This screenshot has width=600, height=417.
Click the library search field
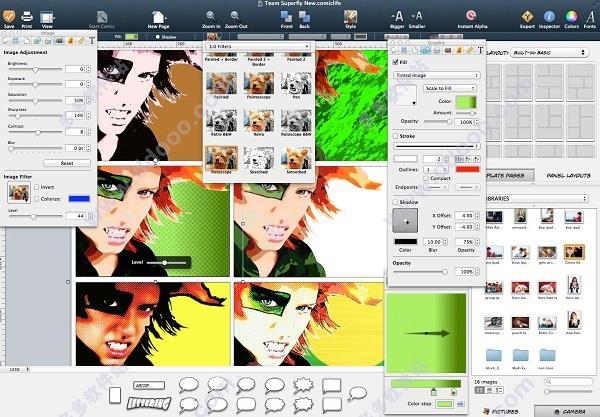pyautogui.click(x=569, y=381)
